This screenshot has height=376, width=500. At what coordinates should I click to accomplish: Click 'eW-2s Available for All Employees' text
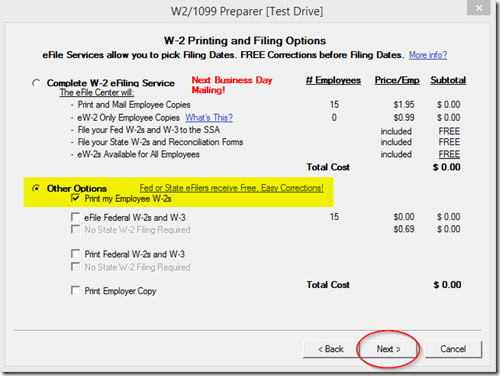[138, 154]
